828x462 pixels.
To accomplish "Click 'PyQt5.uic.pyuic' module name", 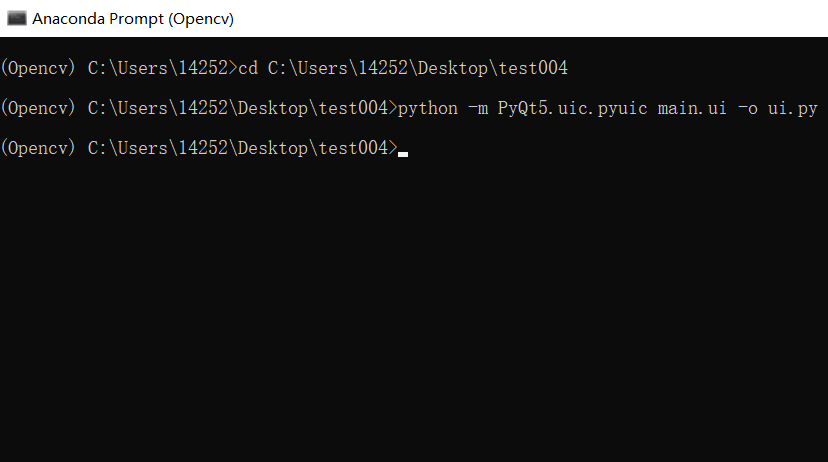I will click(572, 109).
